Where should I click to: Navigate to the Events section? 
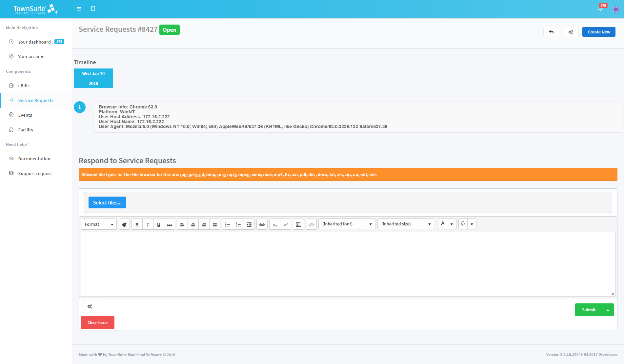click(25, 115)
